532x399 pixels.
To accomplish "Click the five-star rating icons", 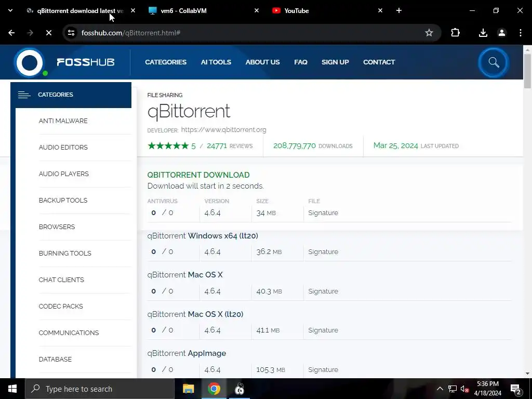I will tap(168, 146).
